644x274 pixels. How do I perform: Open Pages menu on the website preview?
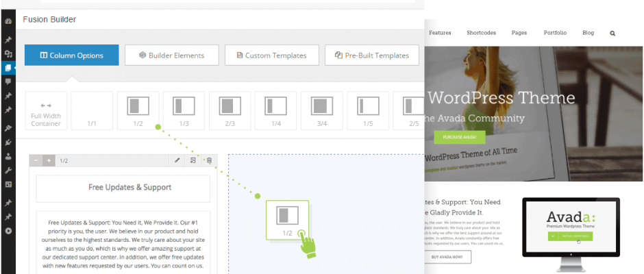(519, 33)
